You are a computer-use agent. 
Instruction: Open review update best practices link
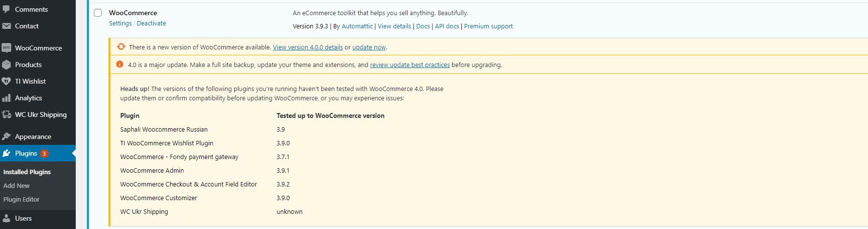pos(410,65)
